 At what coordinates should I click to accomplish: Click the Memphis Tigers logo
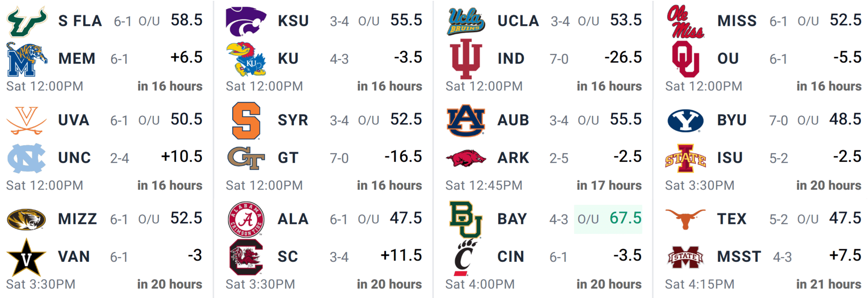click(x=27, y=59)
